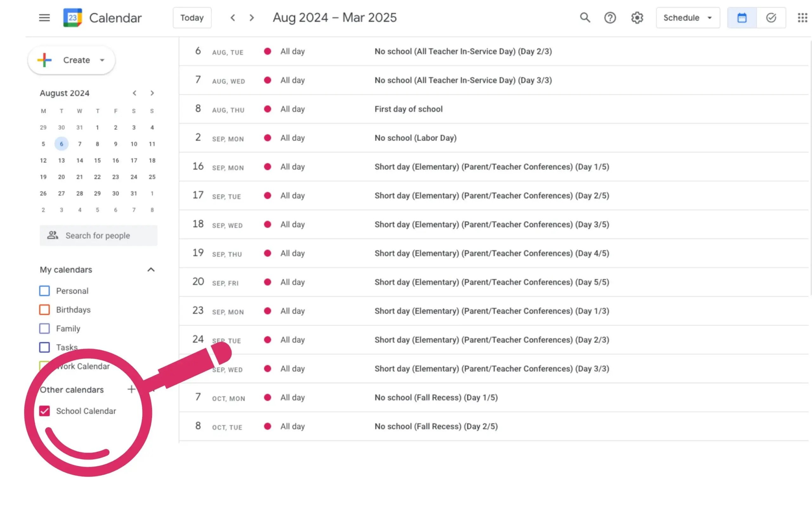The image size is (812, 514).
Task: Select August 22 in mini calendar
Action: 97,177
